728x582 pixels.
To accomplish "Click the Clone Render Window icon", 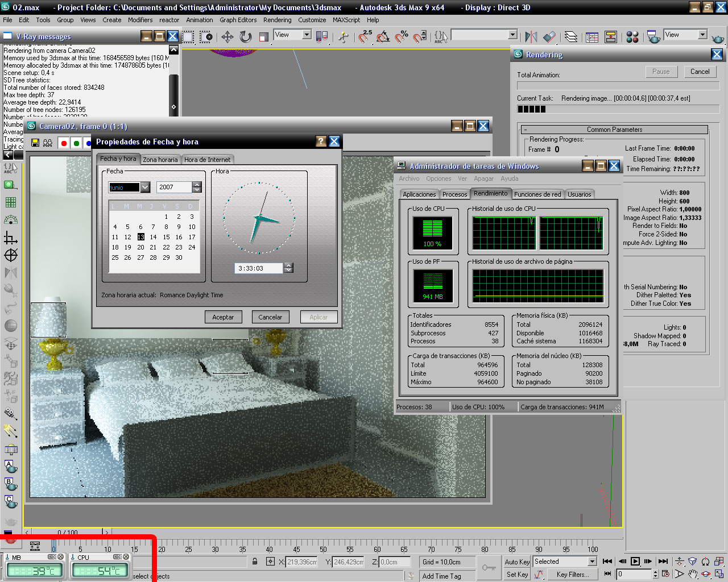I will (x=48, y=143).
